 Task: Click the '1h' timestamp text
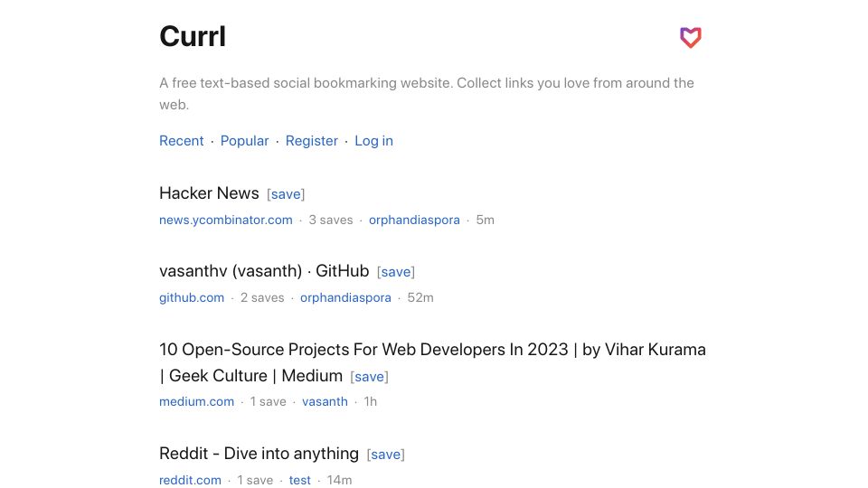370,401
